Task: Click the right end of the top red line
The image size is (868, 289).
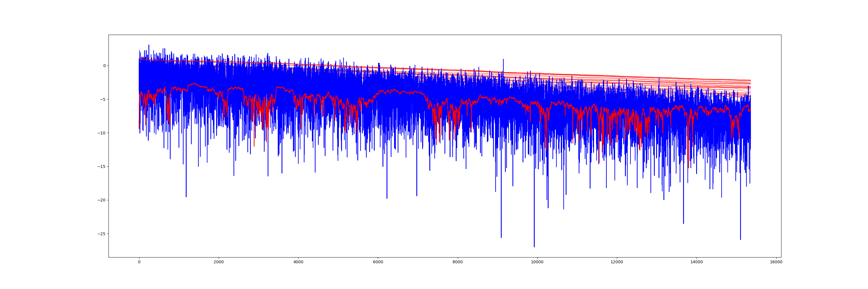Action: (x=751, y=80)
